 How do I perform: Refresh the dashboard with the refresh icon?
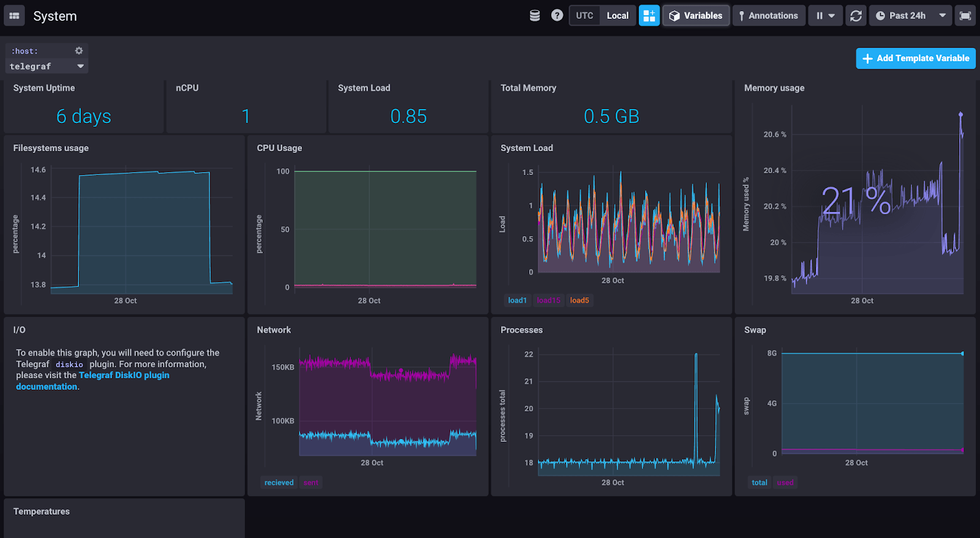click(856, 16)
